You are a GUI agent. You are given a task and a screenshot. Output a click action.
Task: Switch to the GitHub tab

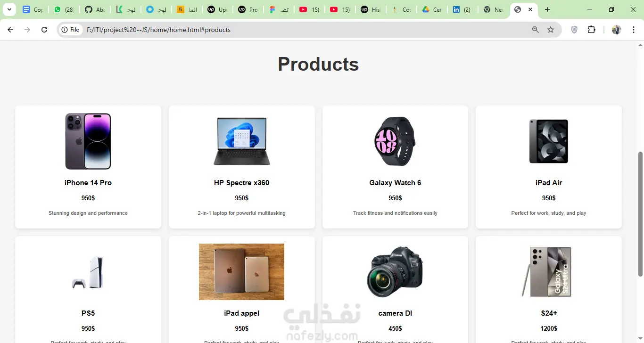[95, 9]
